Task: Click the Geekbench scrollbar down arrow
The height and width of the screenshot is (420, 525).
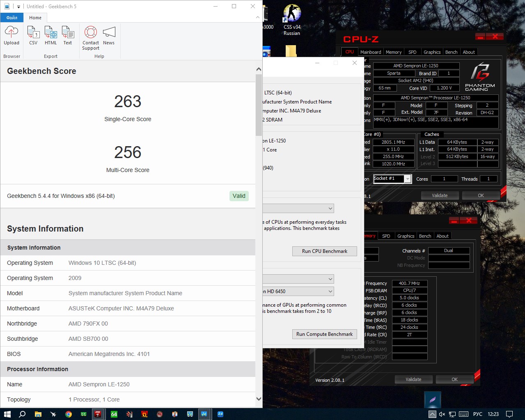Action: [259, 399]
